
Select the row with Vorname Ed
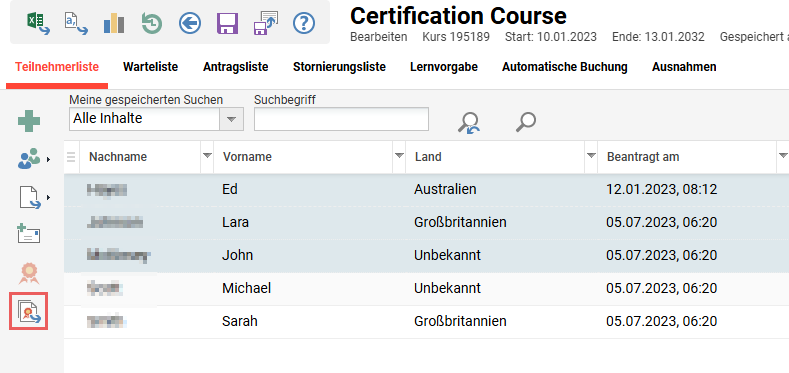click(x=426, y=190)
